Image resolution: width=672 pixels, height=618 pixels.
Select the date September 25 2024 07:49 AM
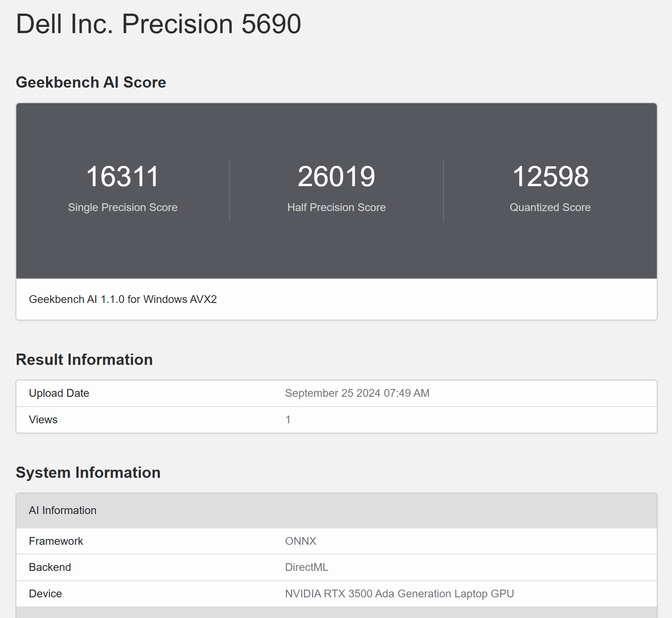tap(357, 393)
